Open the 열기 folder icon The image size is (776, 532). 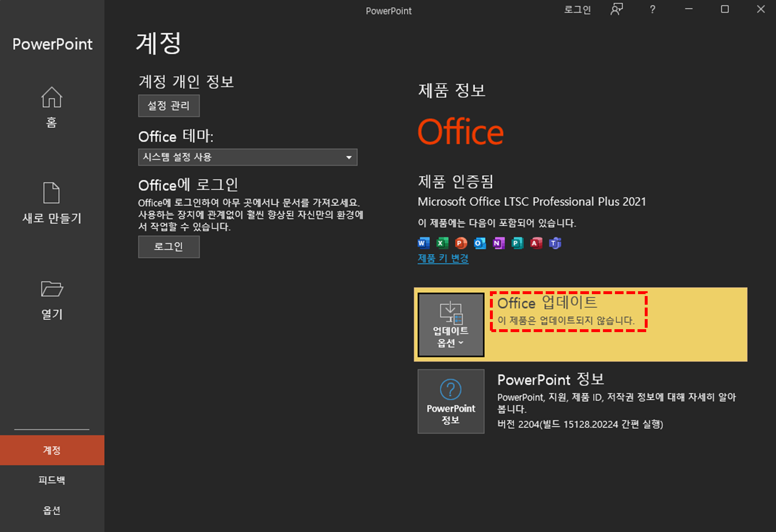pyautogui.click(x=52, y=289)
